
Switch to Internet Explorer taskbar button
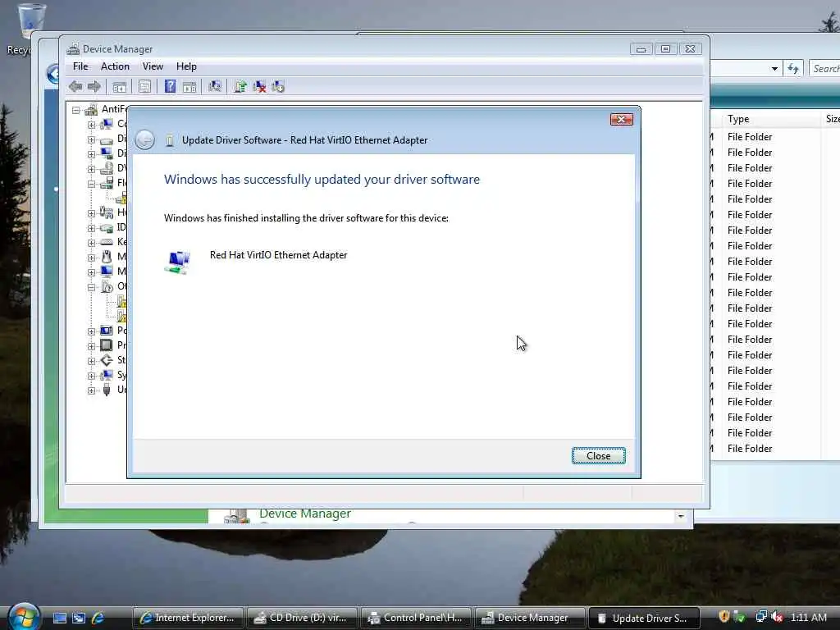188,618
